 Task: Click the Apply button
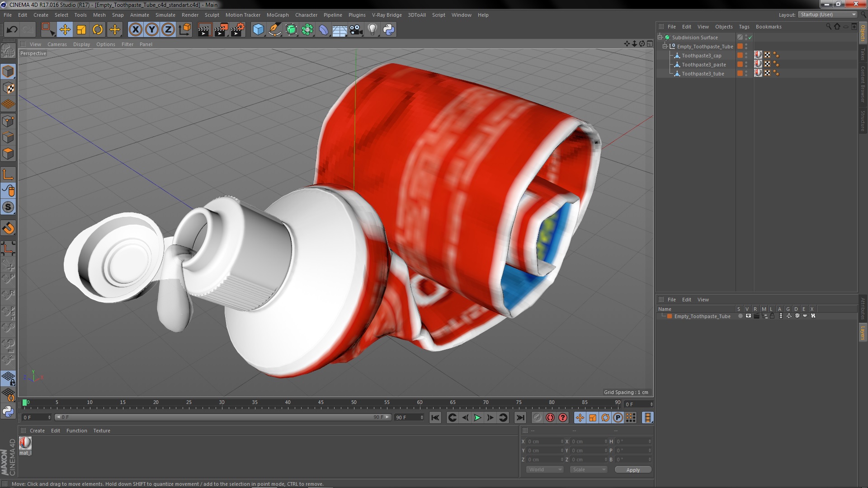632,470
